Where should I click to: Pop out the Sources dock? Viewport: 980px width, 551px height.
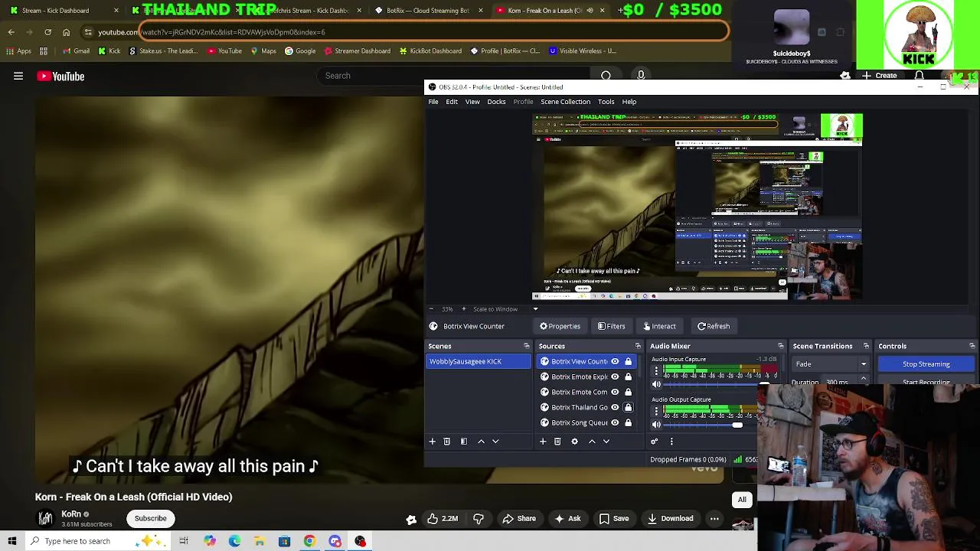638,346
